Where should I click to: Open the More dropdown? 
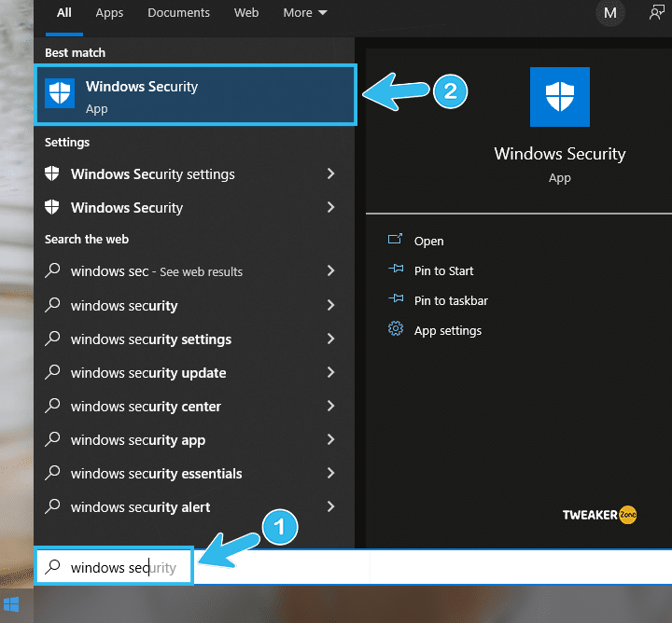point(304,13)
